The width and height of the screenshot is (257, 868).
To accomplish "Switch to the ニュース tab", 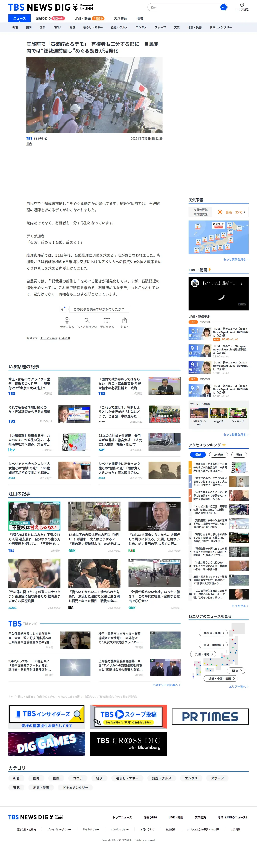I will point(20,18).
